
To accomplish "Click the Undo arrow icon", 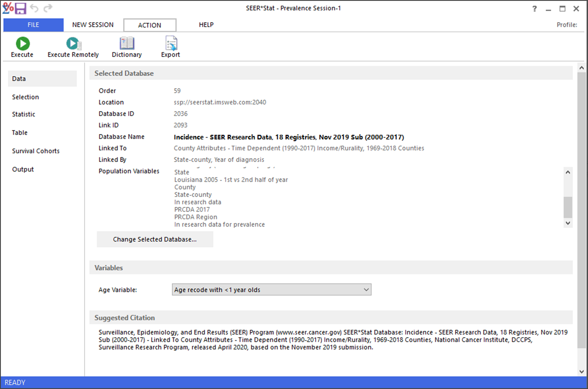I will pos(34,8).
